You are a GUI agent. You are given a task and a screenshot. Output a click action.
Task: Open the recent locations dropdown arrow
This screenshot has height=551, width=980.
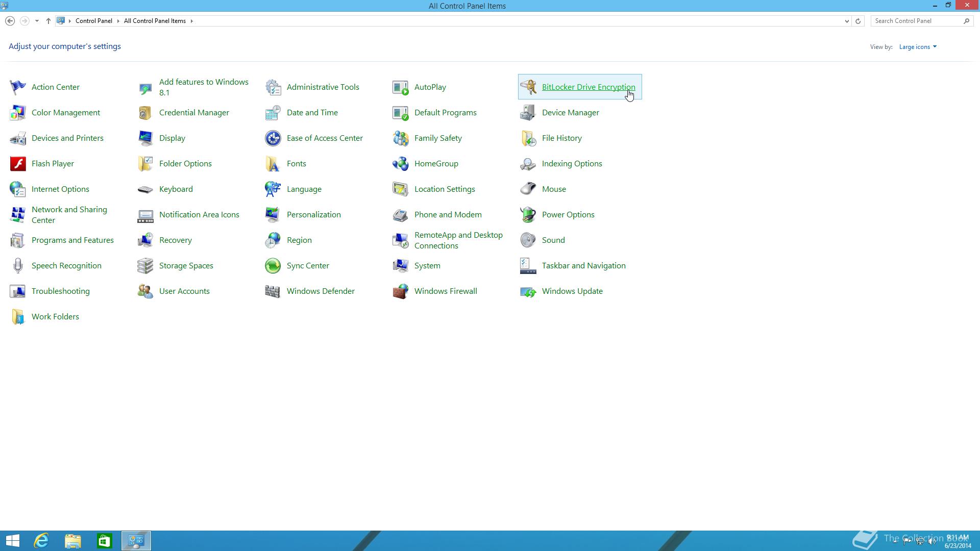coord(37,21)
